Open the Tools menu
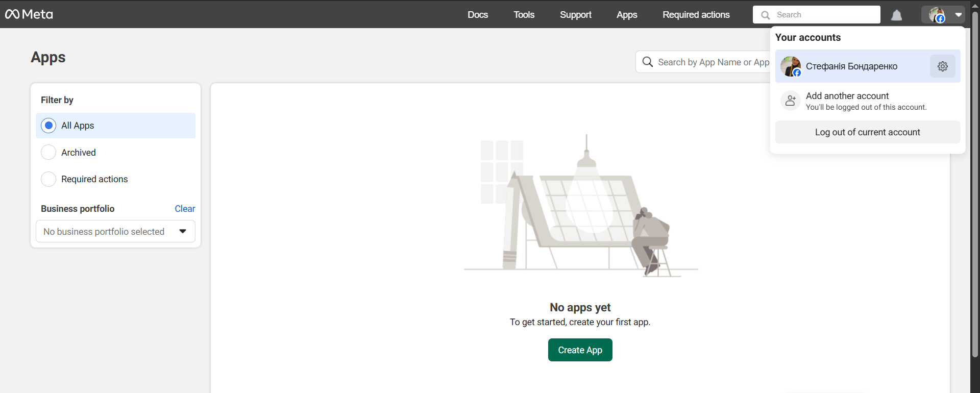This screenshot has height=393, width=980. tap(524, 15)
